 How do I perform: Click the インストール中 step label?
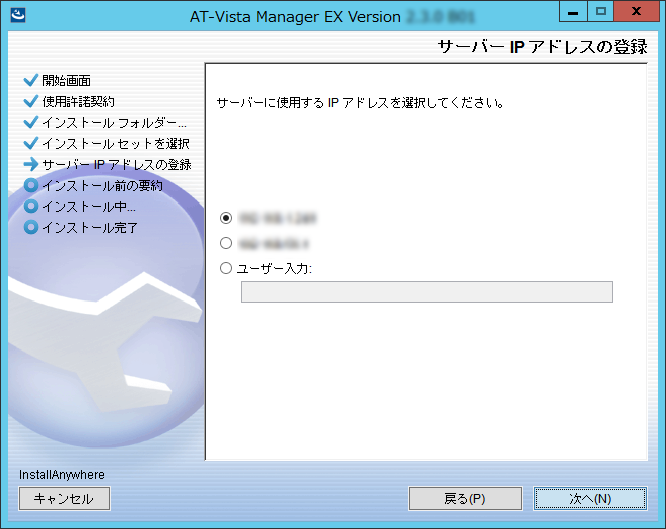pyautogui.click(x=89, y=207)
